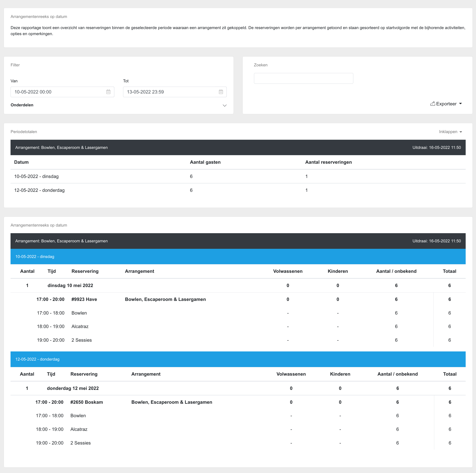Click the 10-05-2022 dinsdag blue header
Image resolution: width=476 pixels, height=473 pixels.
pos(35,257)
